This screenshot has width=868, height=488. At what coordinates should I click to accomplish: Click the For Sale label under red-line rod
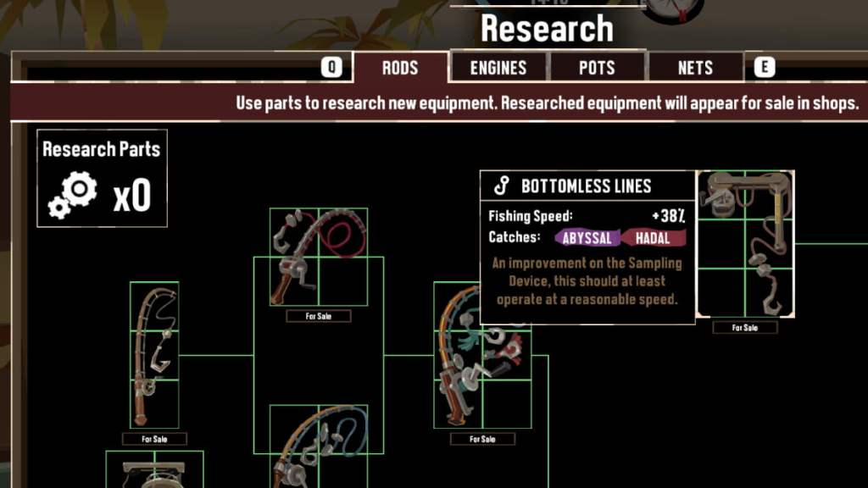pos(319,316)
